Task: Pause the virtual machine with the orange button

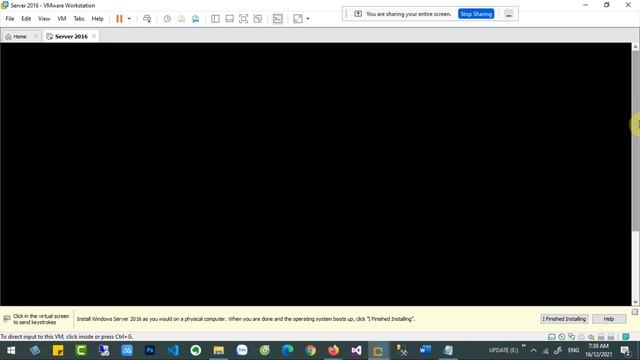Action: [119, 19]
